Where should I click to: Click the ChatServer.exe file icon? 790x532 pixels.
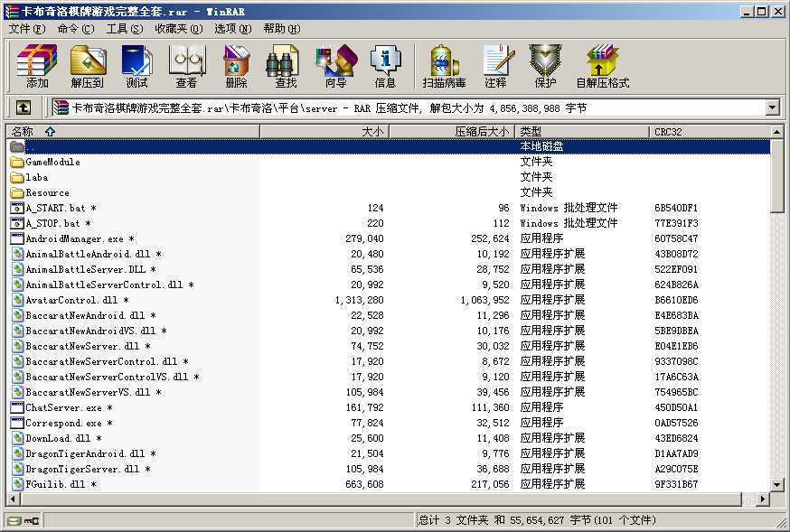coord(17,407)
